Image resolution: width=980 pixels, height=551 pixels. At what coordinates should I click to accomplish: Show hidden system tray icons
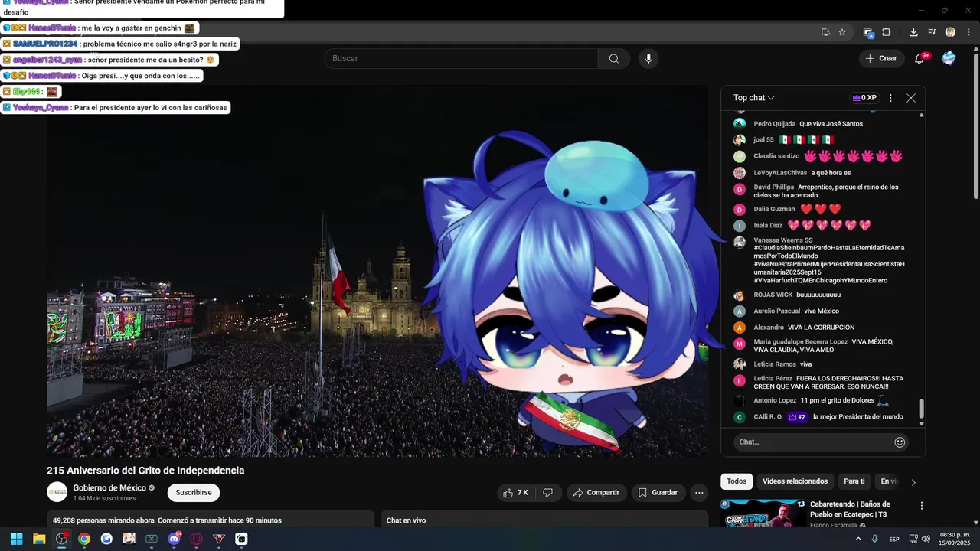[x=858, y=539]
